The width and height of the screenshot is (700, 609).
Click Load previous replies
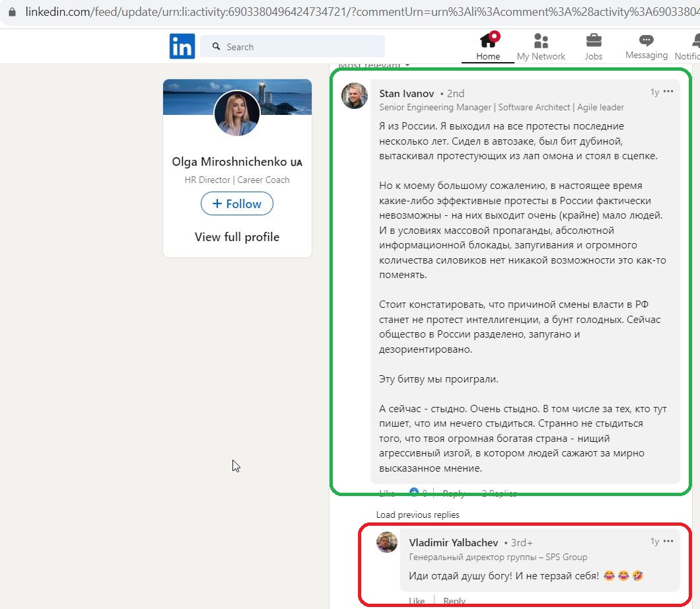point(417,515)
